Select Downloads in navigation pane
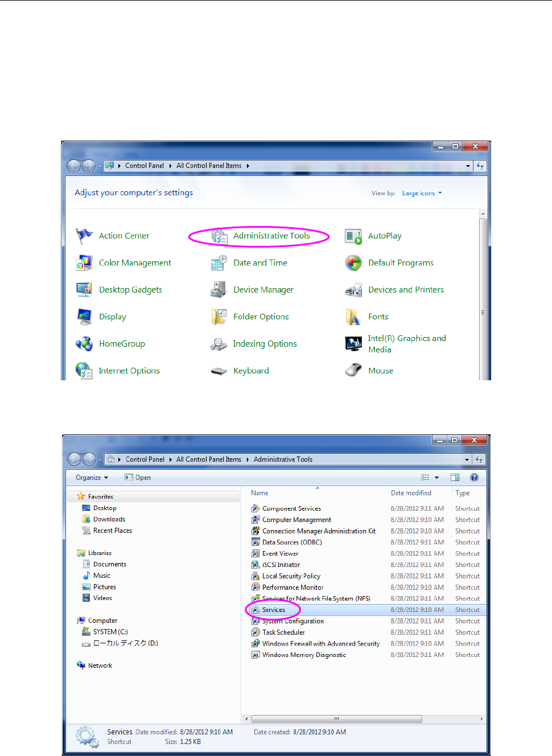 [109, 519]
